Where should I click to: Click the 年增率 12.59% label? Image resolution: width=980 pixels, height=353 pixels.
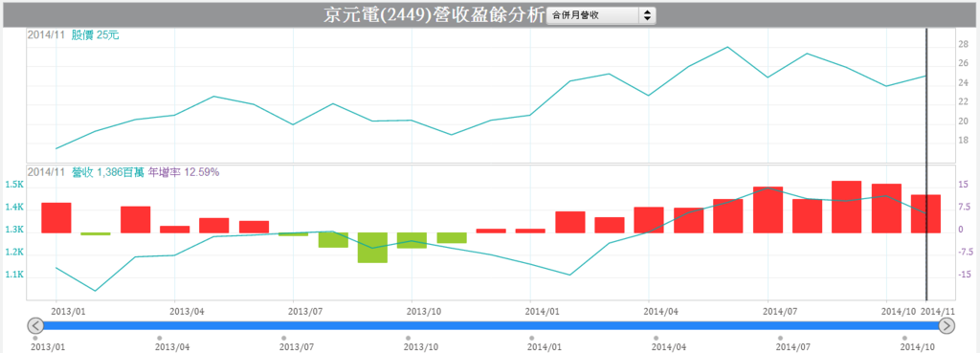pos(183,172)
